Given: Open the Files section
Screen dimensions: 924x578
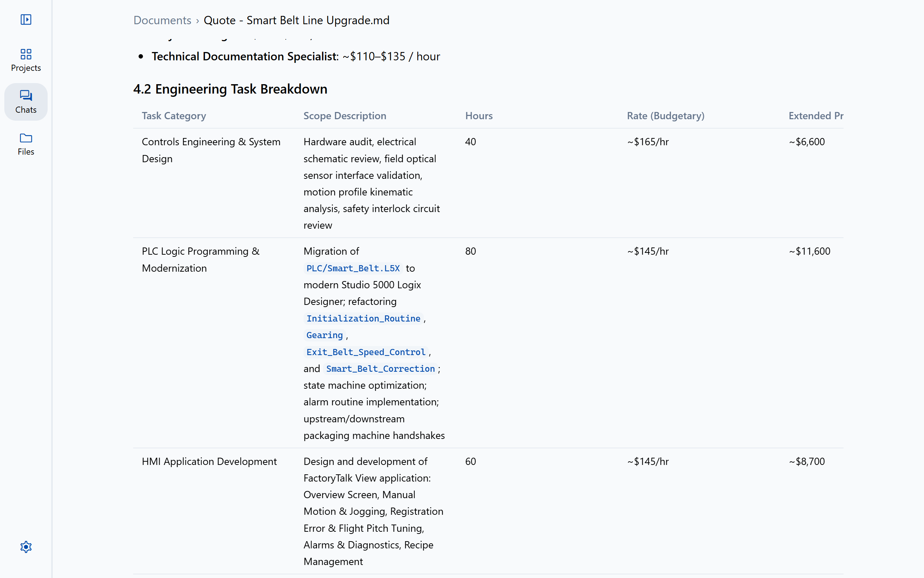Looking at the screenshot, I should 26,144.
